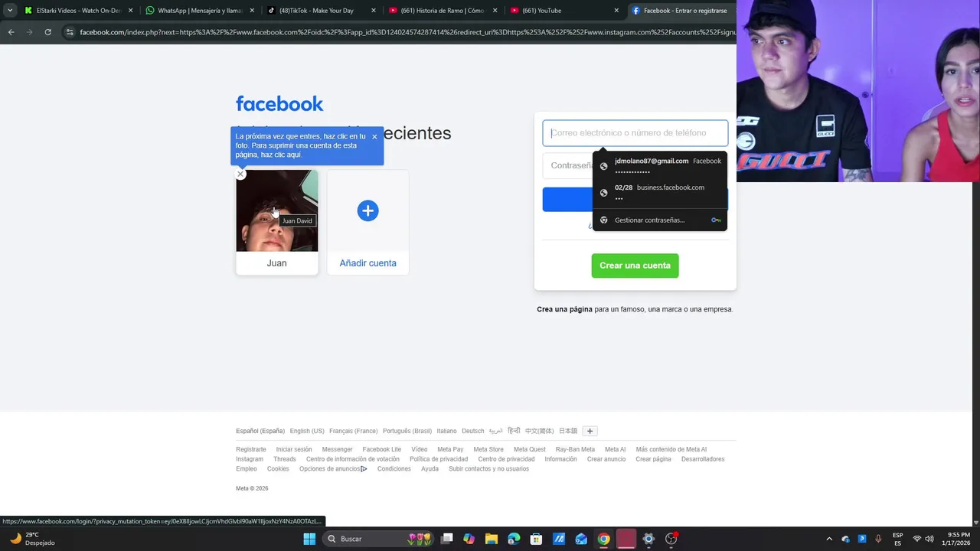Click the Añadir cuenta link text

[x=367, y=263]
